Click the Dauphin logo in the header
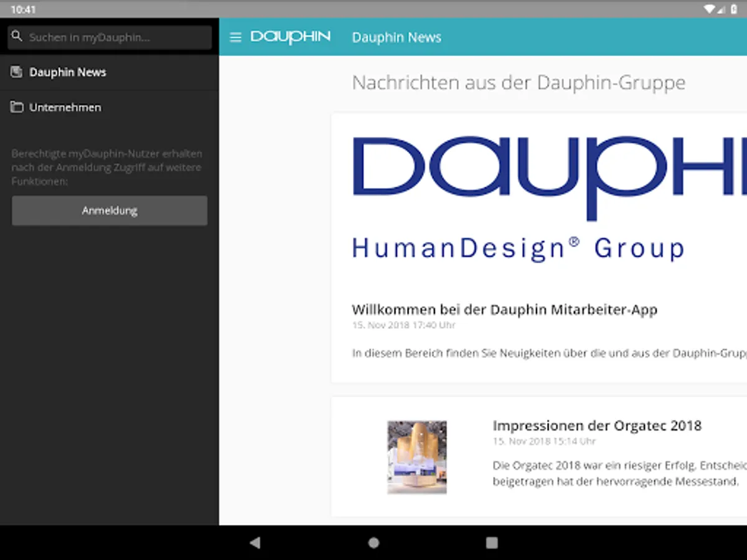The image size is (747, 560). 291,37
